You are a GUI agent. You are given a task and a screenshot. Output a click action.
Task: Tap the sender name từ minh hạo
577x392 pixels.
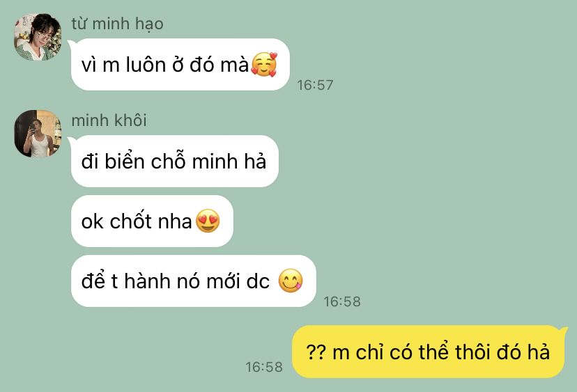tap(117, 24)
